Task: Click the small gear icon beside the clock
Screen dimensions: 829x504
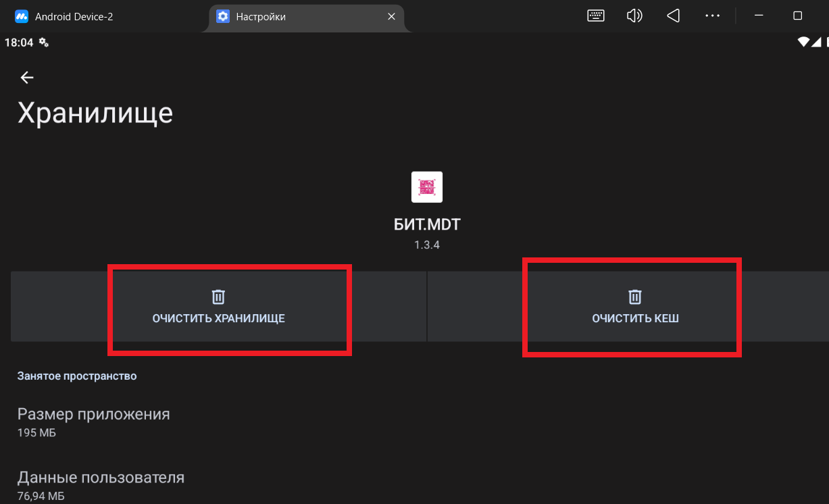Action: coord(44,43)
